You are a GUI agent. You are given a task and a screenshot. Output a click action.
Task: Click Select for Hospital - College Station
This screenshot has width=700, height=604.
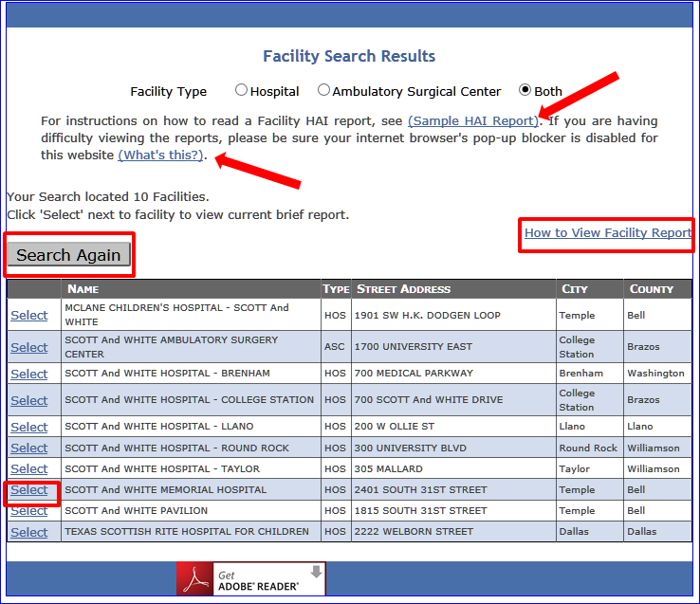click(29, 400)
